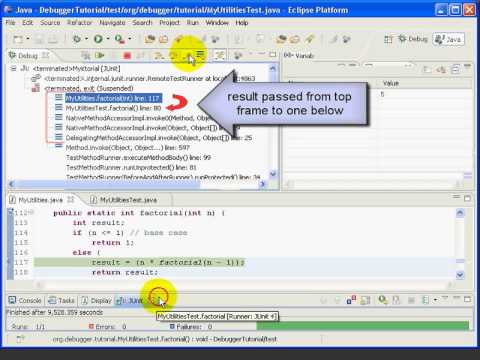Click the code line 'return result;'

coord(125,272)
